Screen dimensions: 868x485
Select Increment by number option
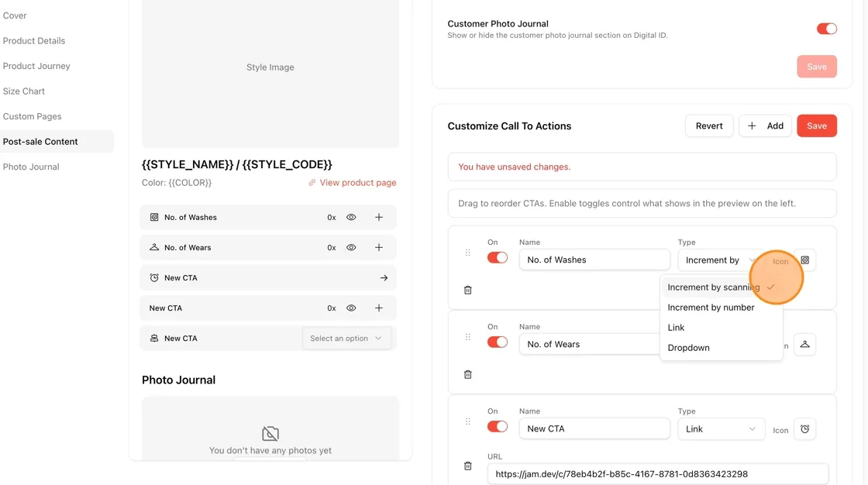click(722, 308)
